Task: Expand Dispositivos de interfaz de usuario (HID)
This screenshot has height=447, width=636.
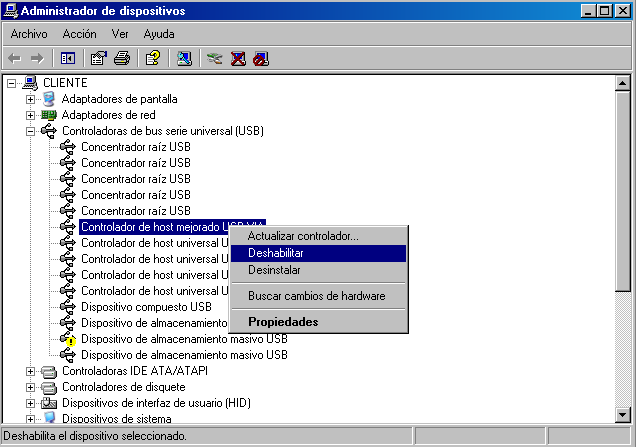Action: pos(30,404)
